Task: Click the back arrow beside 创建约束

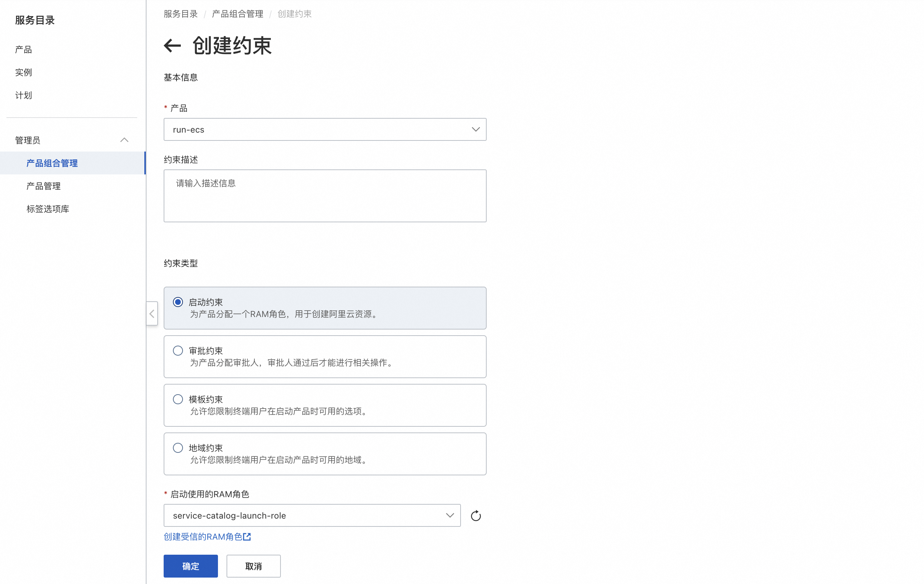Action: tap(172, 46)
